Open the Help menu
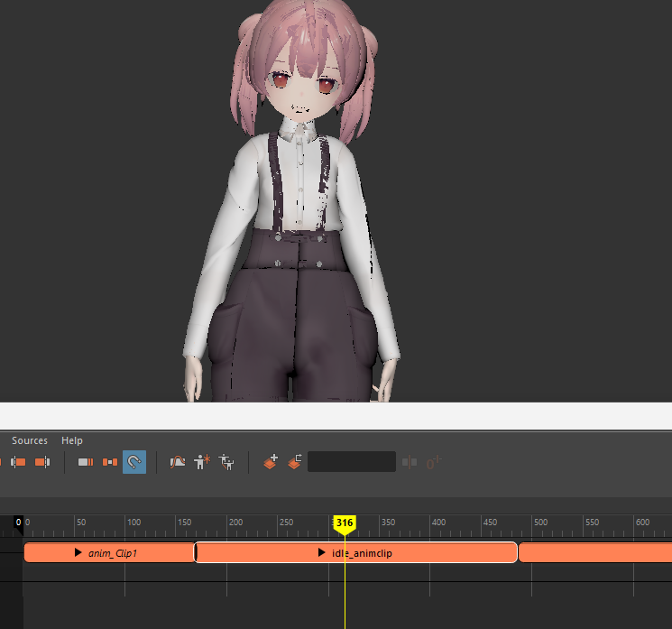The width and height of the screenshot is (672, 629). point(71,440)
